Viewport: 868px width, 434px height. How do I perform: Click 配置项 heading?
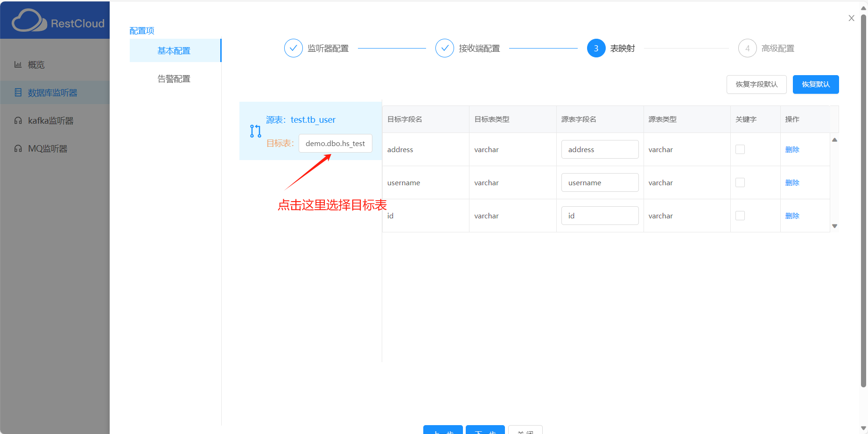(x=142, y=30)
